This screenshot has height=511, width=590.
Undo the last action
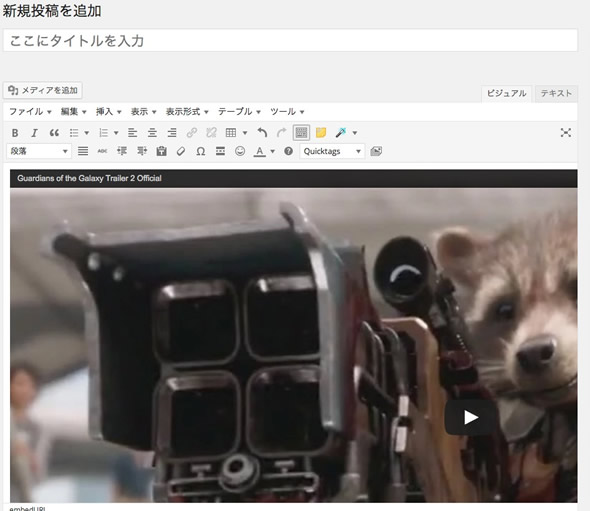[x=262, y=133]
